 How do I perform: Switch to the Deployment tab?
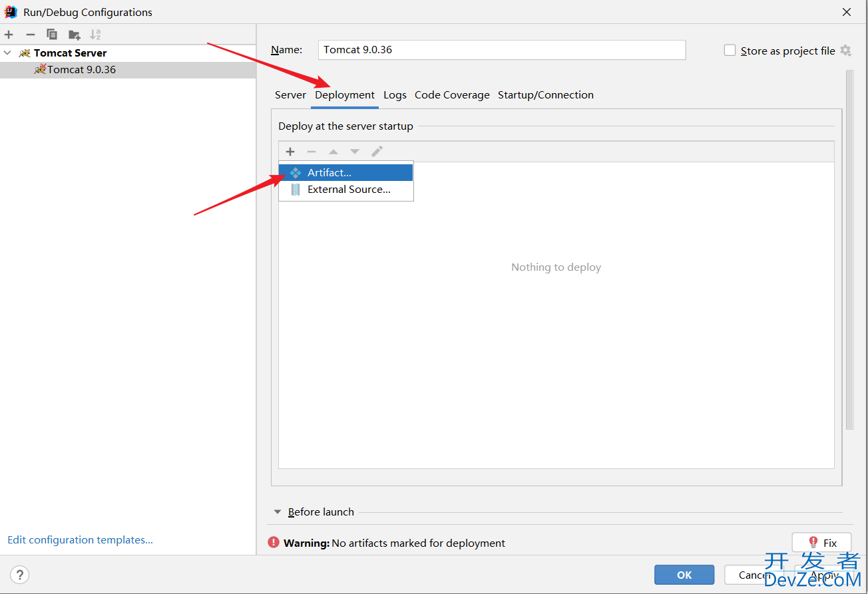pyautogui.click(x=345, y=95)
